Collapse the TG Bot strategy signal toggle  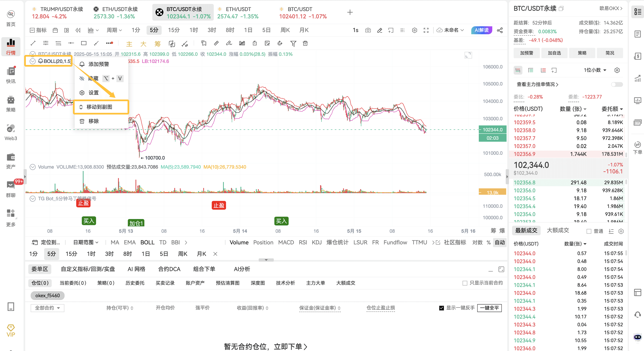pos(33,198)
